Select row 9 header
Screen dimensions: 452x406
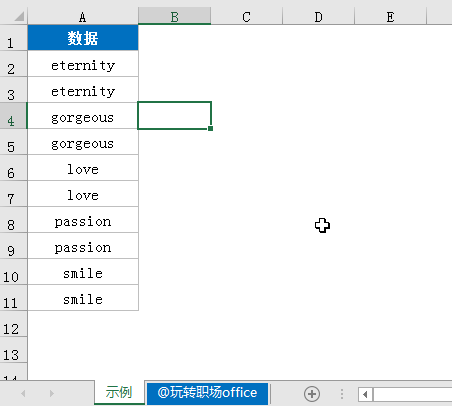pyautogui.click(x=13, y=246)
